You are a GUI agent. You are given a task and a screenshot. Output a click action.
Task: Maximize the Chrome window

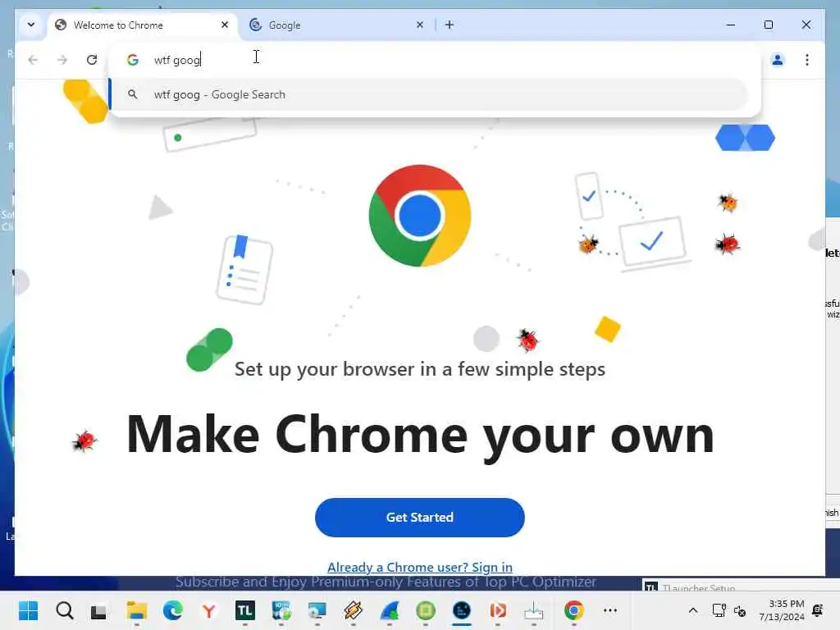coord(768,25)
